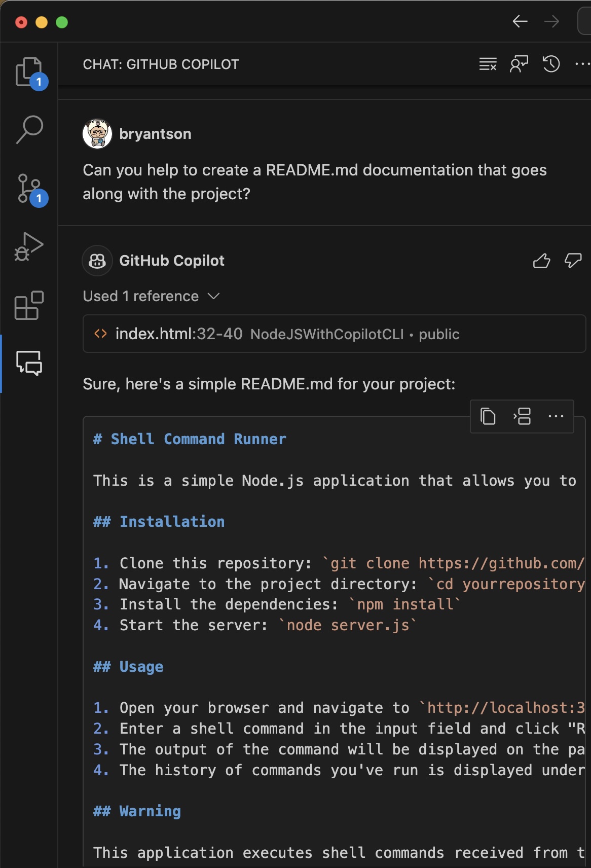The height and width of the screenshot is (868, 591).
Task: Select the Chat view icon
Action: (x=29, y=363)
